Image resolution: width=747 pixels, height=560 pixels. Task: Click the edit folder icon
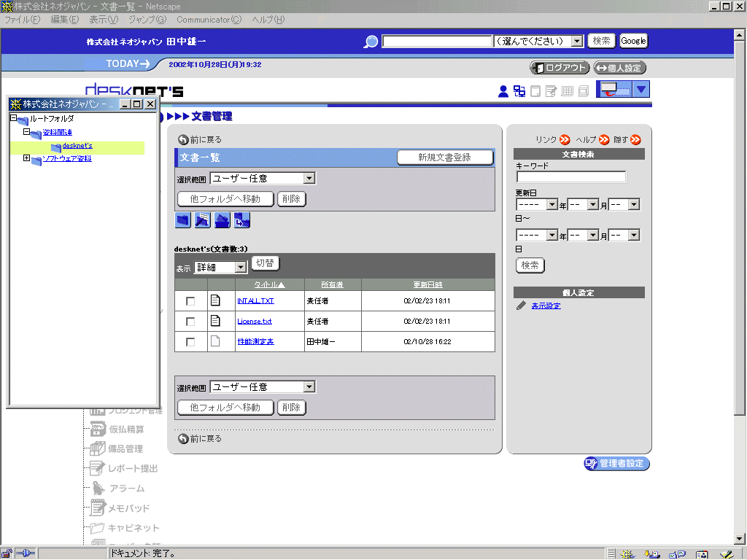point(203,219)
